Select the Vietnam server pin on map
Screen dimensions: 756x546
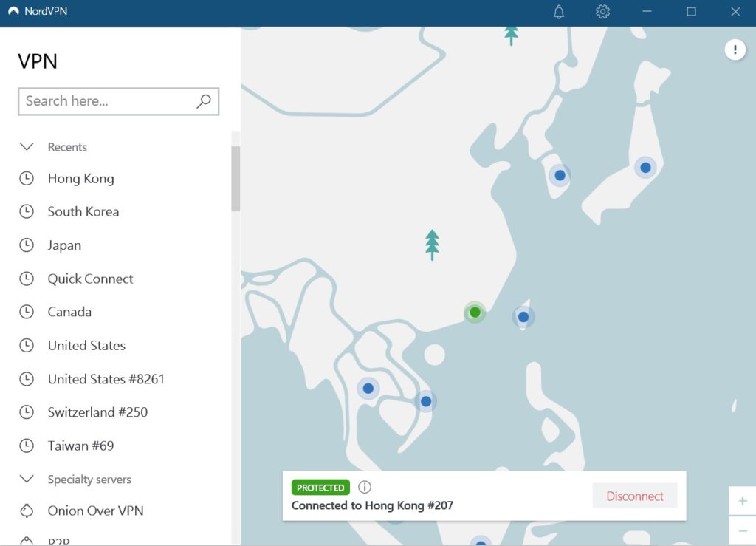coord(426,400)
